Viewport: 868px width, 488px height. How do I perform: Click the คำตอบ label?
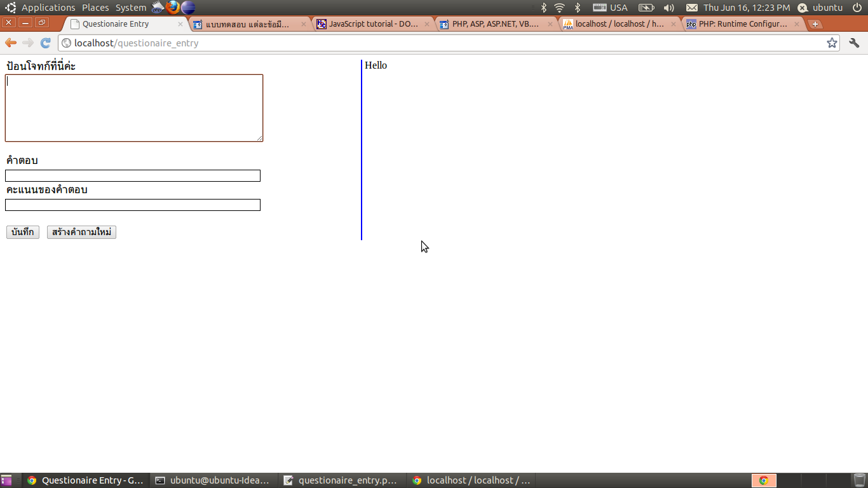pos(22,160)
